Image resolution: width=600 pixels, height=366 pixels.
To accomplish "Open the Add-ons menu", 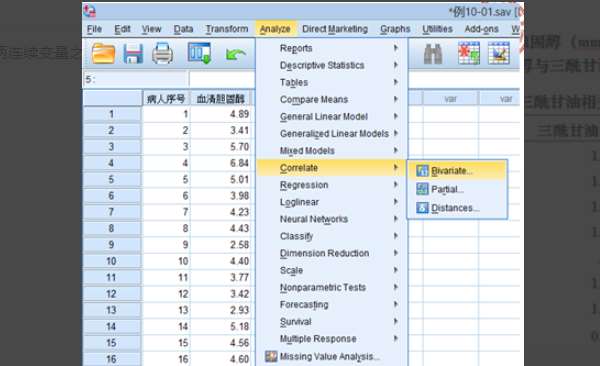I will point(481,29).
